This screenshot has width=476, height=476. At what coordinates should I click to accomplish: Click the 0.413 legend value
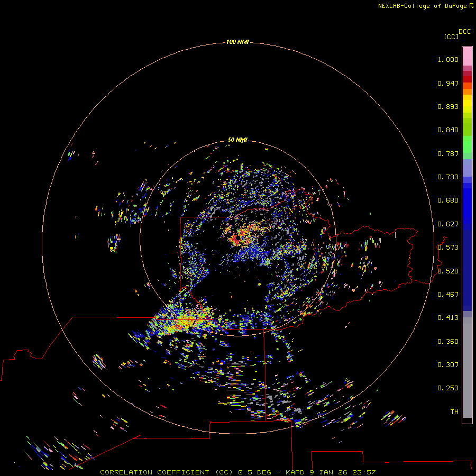coord(448,318)
